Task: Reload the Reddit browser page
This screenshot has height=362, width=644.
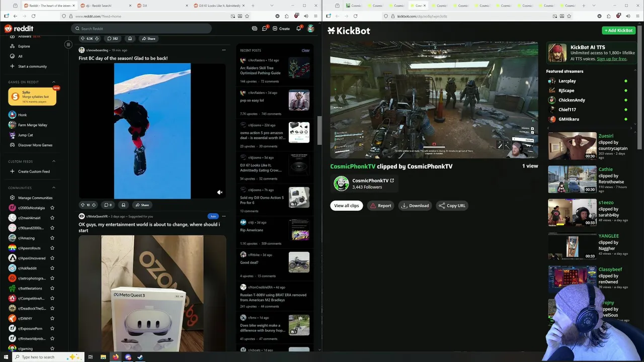Action: point(34,16)
